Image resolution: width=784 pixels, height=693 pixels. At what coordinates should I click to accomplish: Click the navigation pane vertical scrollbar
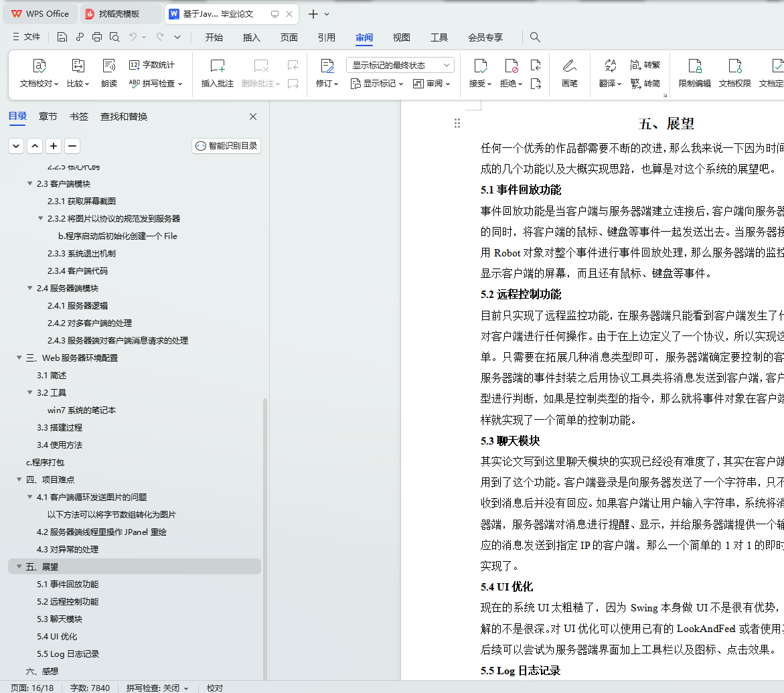click(265, 538)
